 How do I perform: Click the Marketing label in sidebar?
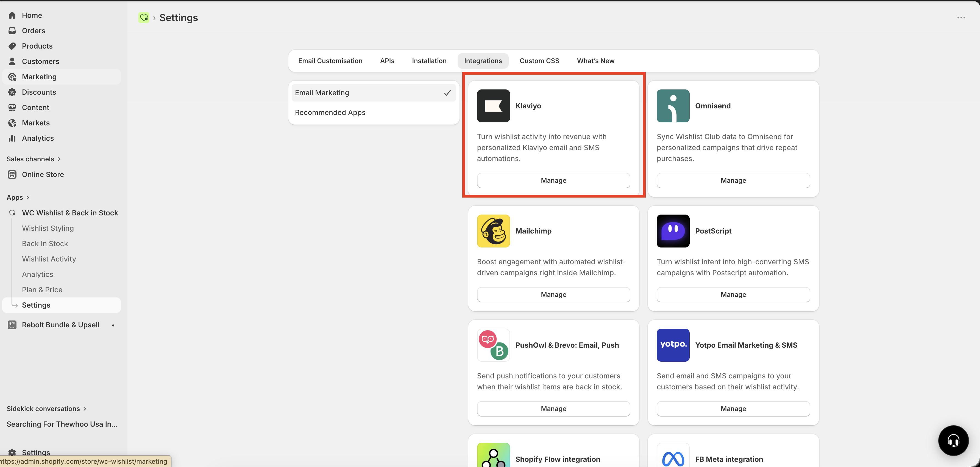pos(39,77)
